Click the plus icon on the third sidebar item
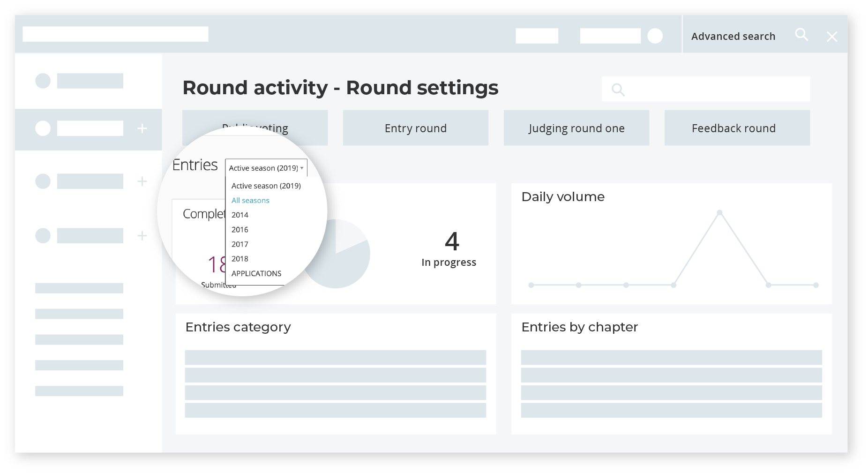This screenshot has width=868, height=473. tap(142, 181)
